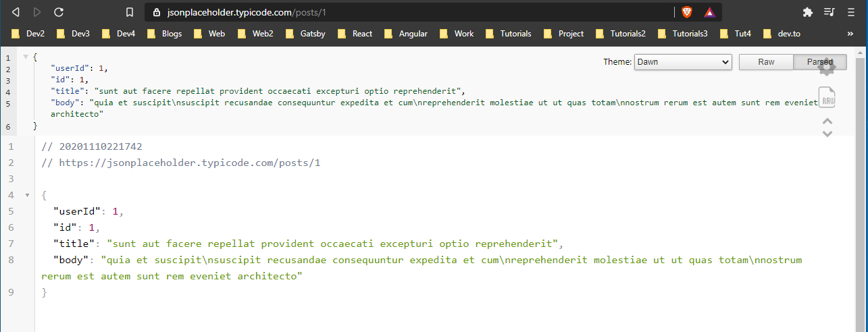Click line number 6 in the top gutter
The width and height of the screenshot is (868, 332).
(7, 126)
